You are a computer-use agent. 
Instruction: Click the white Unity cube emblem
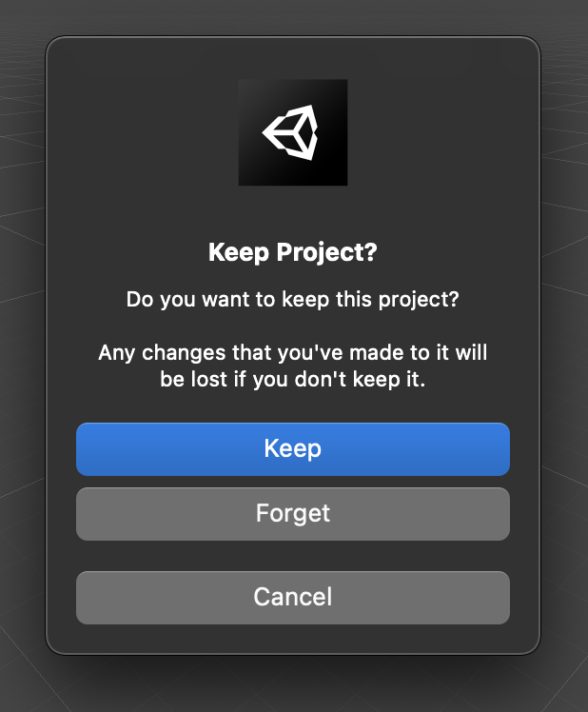click(291, 133)
